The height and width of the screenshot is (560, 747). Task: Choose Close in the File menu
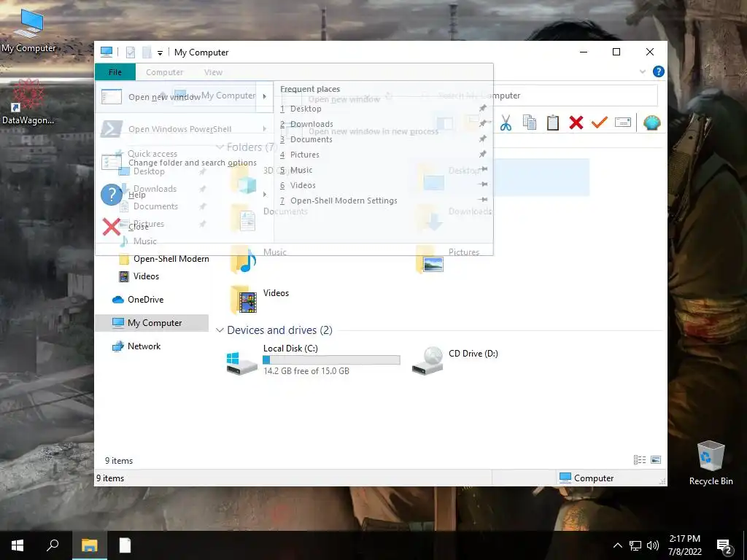click(x=184, y=227)
